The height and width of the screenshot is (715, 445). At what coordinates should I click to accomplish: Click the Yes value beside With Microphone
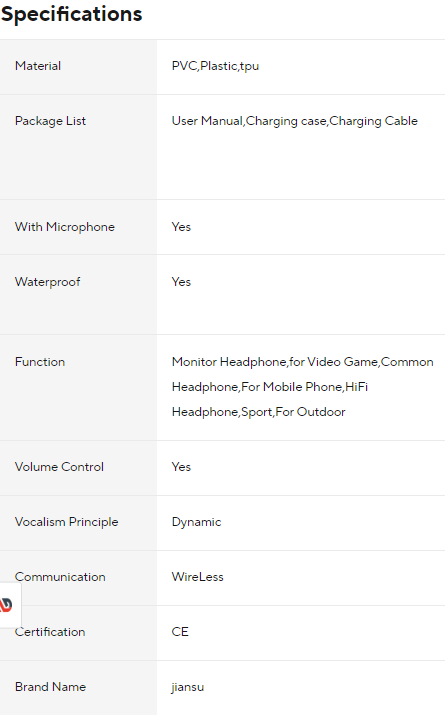pos(181,227)
